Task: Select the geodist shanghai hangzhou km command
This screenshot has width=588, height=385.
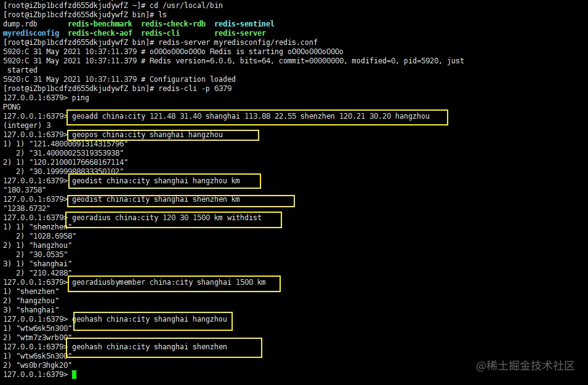Action: tap(156, 181)
